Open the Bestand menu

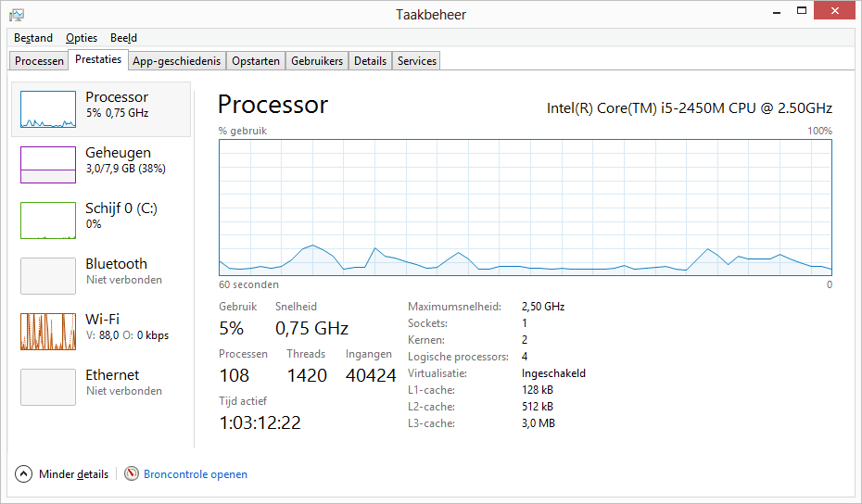point(33,38)
